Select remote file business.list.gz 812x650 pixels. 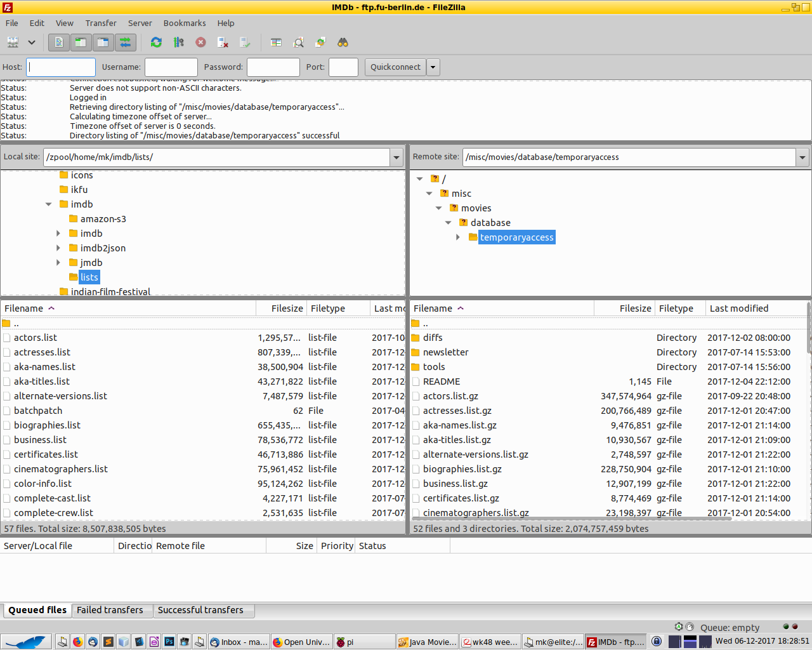(x=608, y=484)
